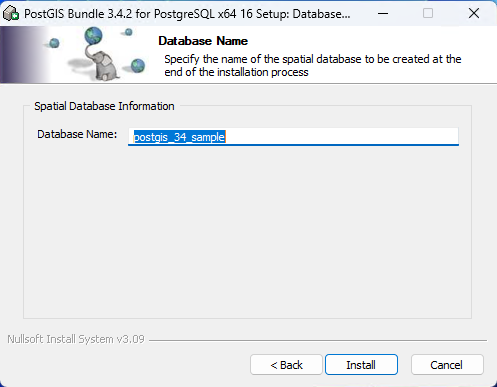This screenshot has height=387, width=497.
Task: Click the highlighted postgis_34_sample text
Action: coord(179,137)
